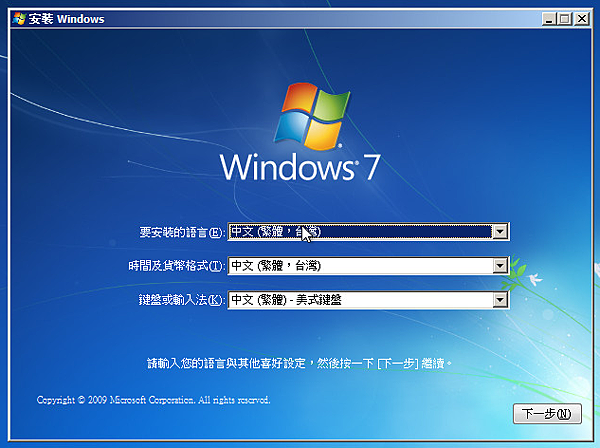Screen dimensions: 600x448
Task: Close the 安裝 Windows window
Action: point(582,19)
